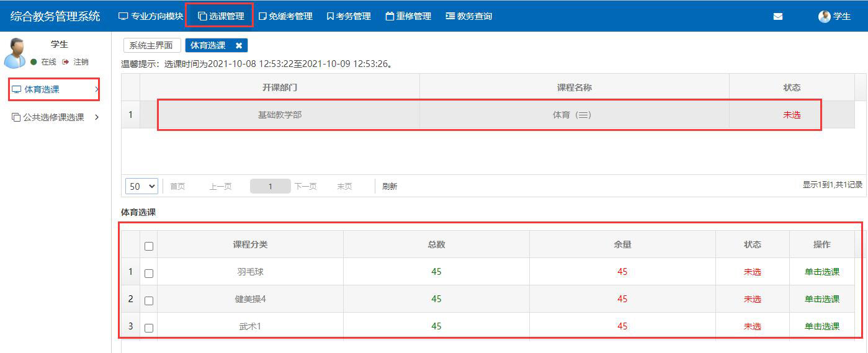The height and width of the screenshot is (353, 868).
Task: Tick the checkbox for 羽毛球
Action: point(149,273)
